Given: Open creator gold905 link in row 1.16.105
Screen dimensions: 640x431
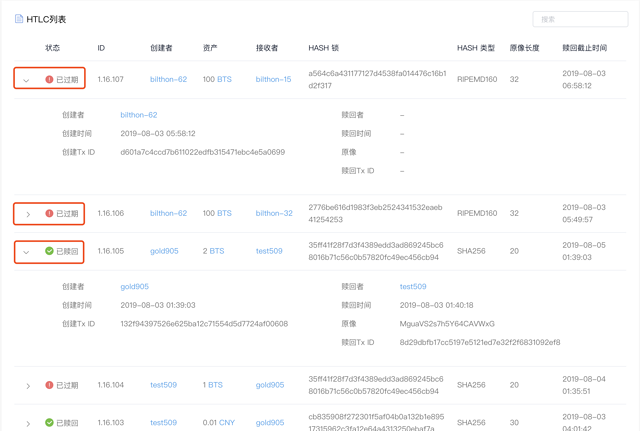Looking at the screenshot, I should [164, 251].
